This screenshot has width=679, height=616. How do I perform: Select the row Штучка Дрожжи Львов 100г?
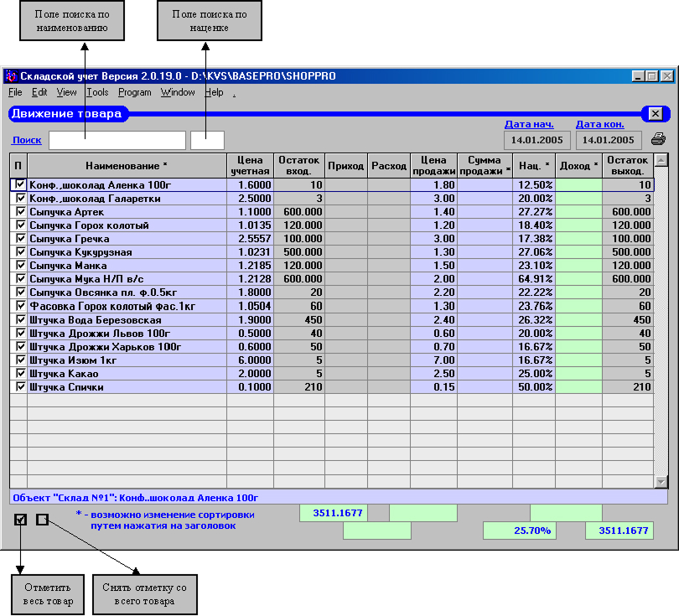point(332,334)
